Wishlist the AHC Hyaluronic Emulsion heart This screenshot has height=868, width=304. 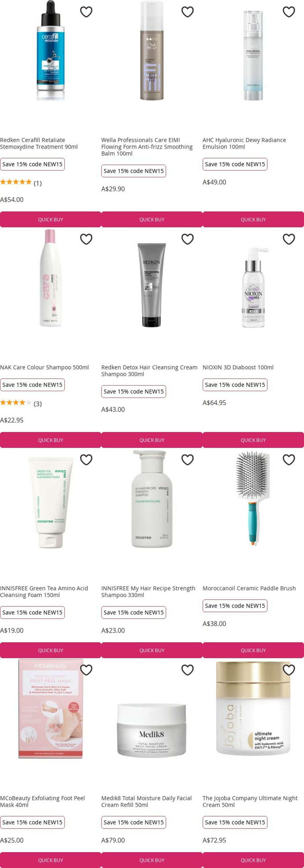click(x=288, y=12)
